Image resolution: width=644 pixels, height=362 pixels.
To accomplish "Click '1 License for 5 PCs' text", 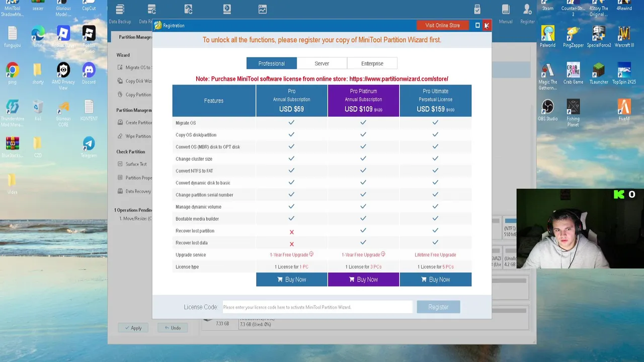I will click(x=435, y=267).
